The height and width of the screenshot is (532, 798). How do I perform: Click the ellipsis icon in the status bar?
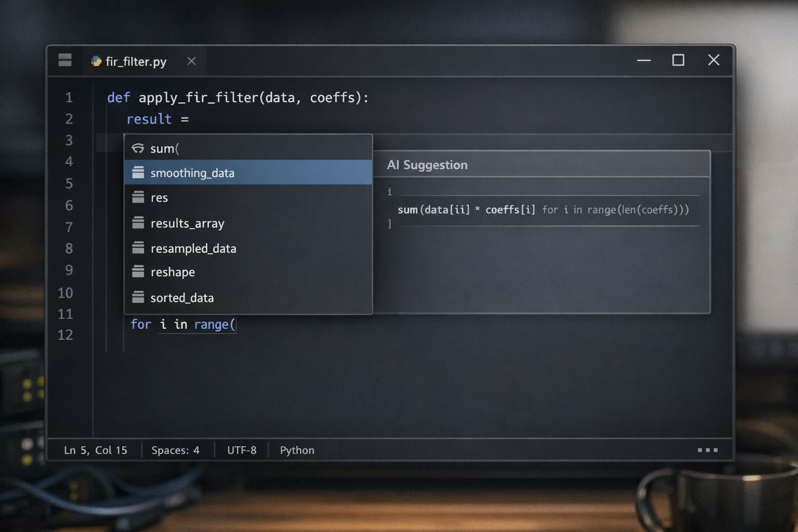(x=708, y=450)
